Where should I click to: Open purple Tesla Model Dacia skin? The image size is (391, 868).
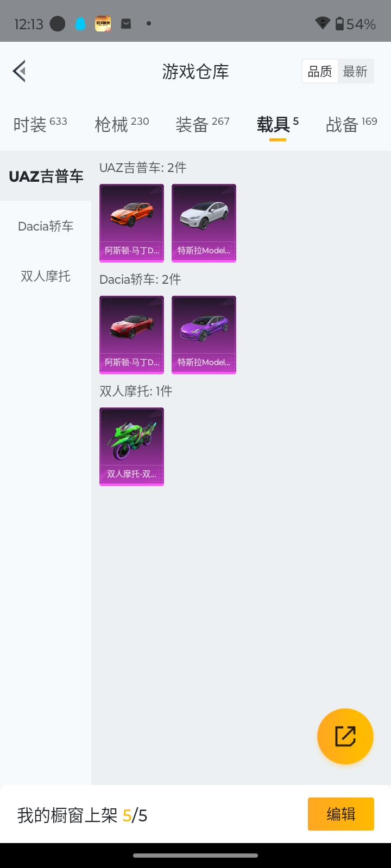coord(204,335)
